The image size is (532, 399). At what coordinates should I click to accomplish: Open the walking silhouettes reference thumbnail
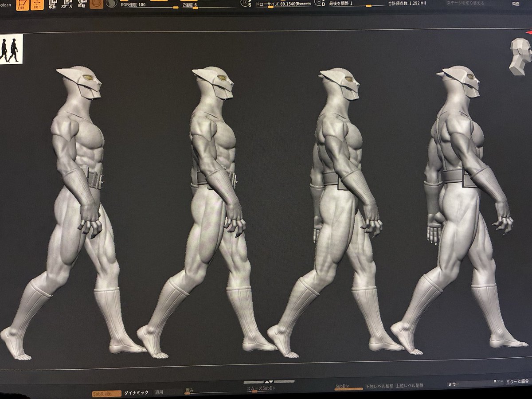point(11,49)
